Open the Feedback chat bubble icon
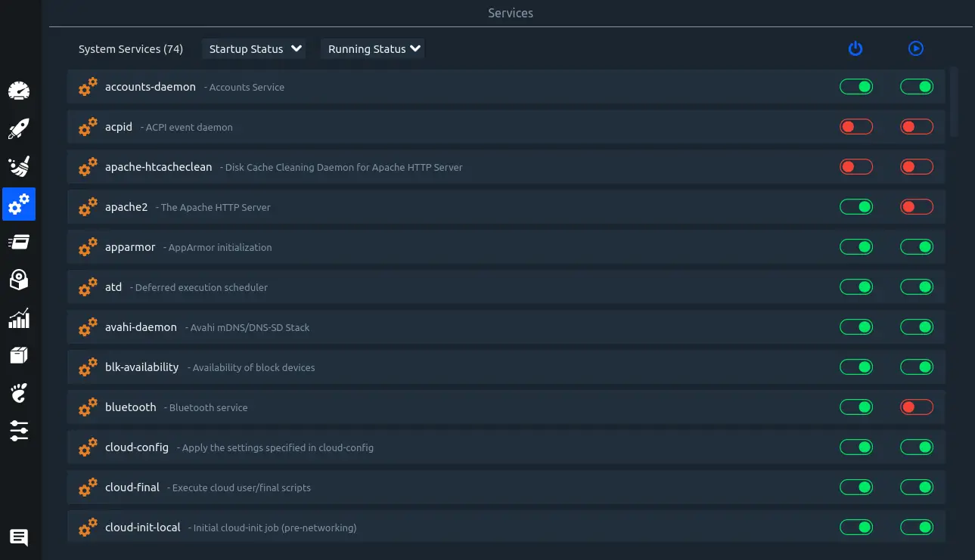The width and height of the screenshot is (975, 560). pyautogui.click(x=19, y=538)
